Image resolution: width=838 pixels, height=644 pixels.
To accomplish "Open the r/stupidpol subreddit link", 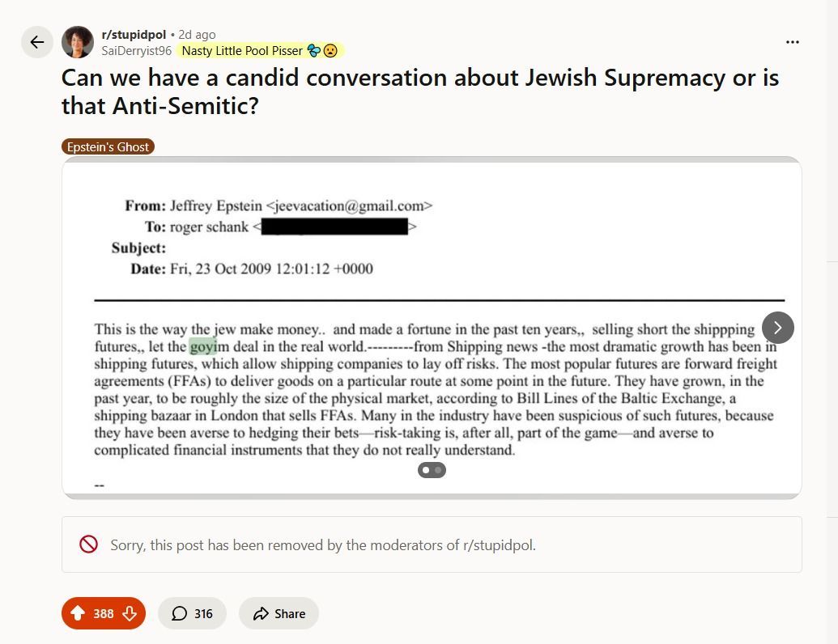I will 134,35.
